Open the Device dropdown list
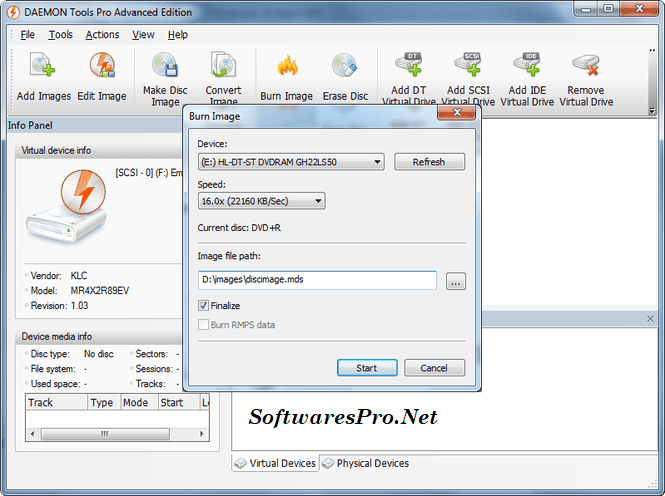Image resolution: width=665 pixels, height=496 pixels. (x=291, y=162)
